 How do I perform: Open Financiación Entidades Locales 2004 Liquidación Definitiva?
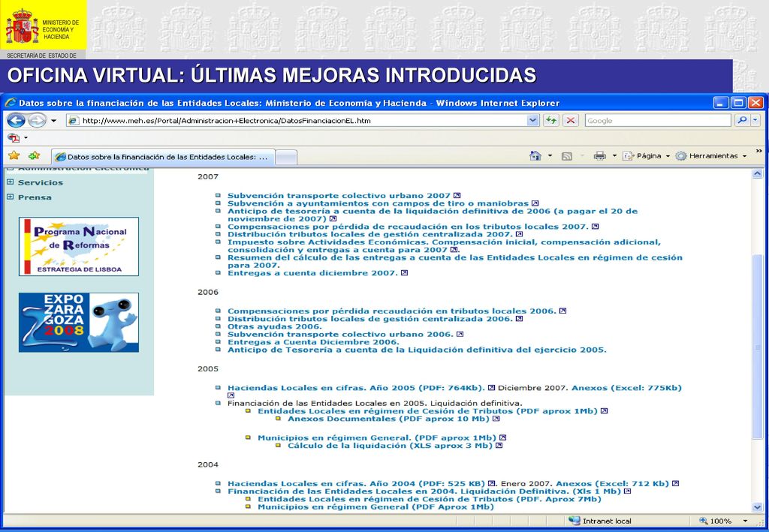[x=424, y=491]
